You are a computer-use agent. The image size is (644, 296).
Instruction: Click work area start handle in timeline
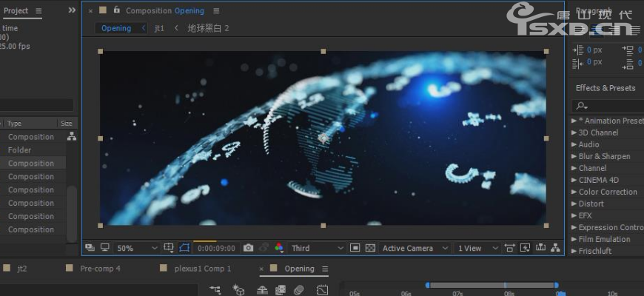tap(428, 285)
